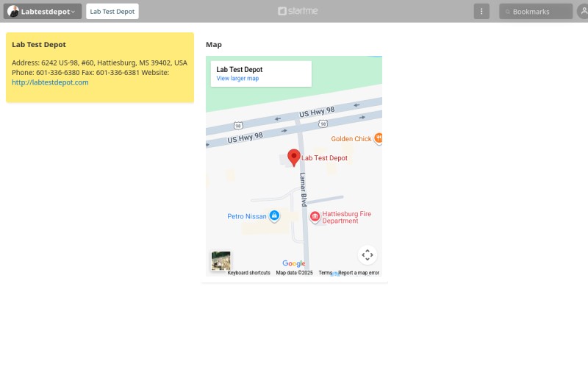Image resolution: width=588 pixels, height=392 pixels.
Task: Open the user account icon at top right
Action: [583, 11]
